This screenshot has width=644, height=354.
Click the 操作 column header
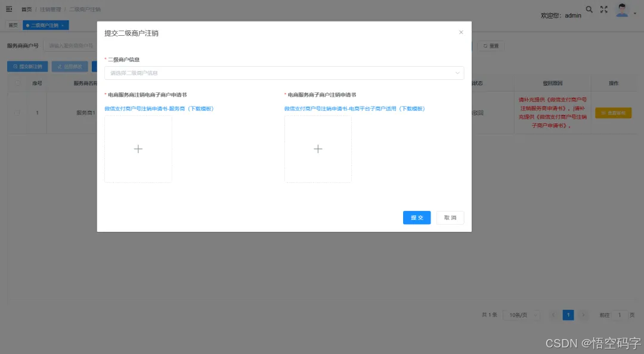click(614, 83)
